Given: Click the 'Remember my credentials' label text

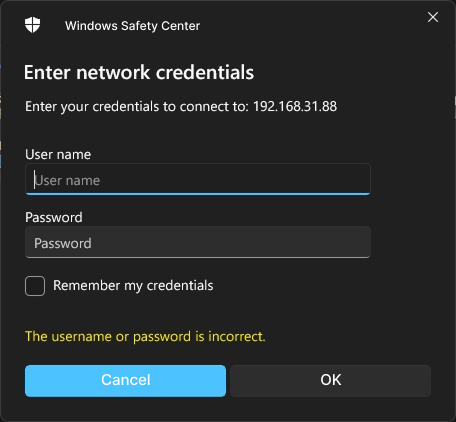Looking at the screenshot, I should point(133,286).
